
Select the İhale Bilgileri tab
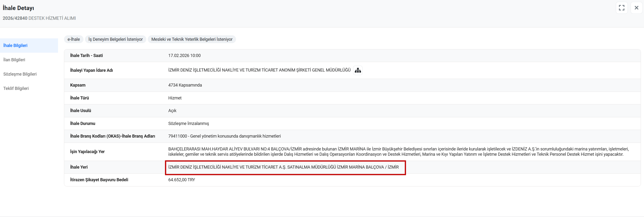[x=15, y=45]
